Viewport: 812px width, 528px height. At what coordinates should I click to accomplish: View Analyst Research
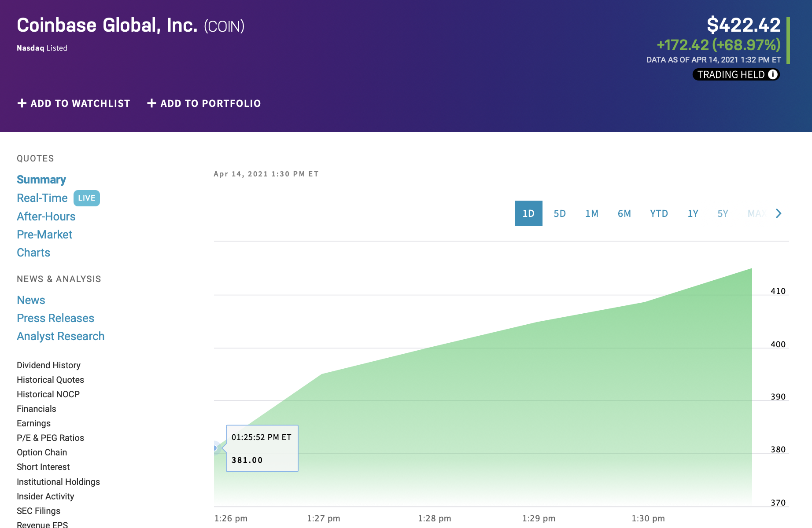[x=61, y=336]
